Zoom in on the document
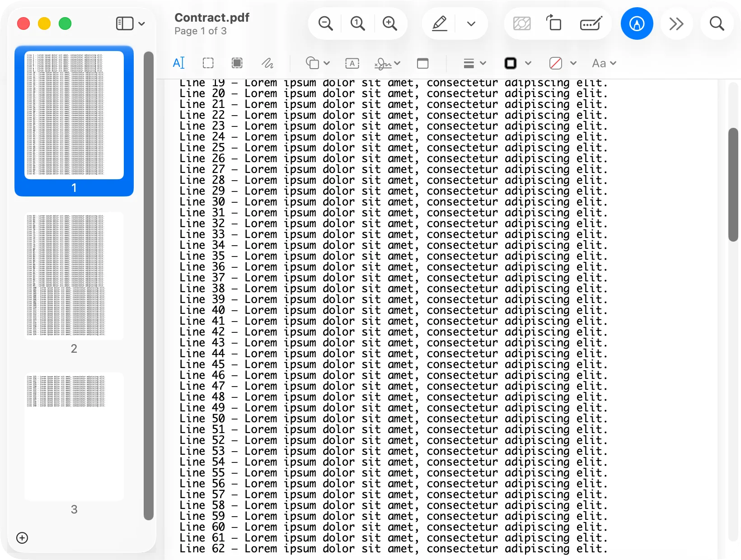Viewport: 741px width, 560px height. 389,23
